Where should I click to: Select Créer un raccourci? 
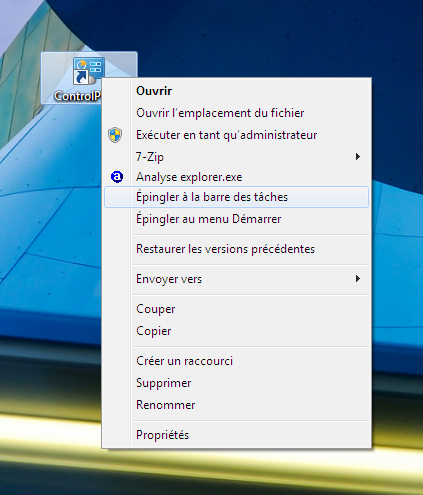[236, 361]
